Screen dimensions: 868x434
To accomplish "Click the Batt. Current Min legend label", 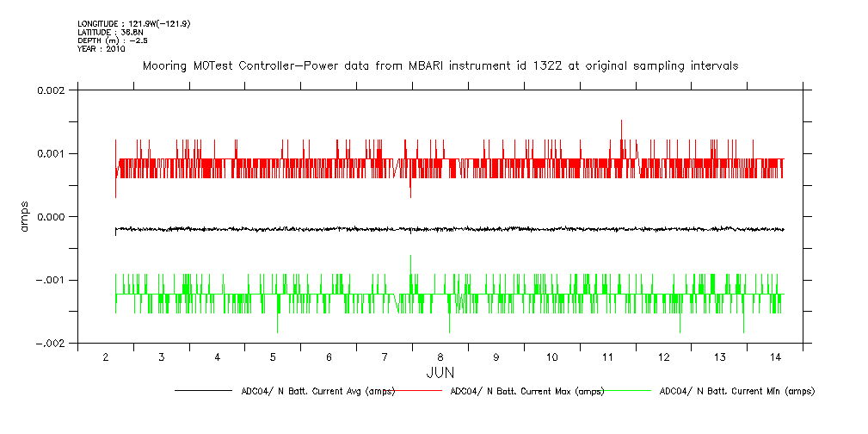I will [x=736, y=391].
